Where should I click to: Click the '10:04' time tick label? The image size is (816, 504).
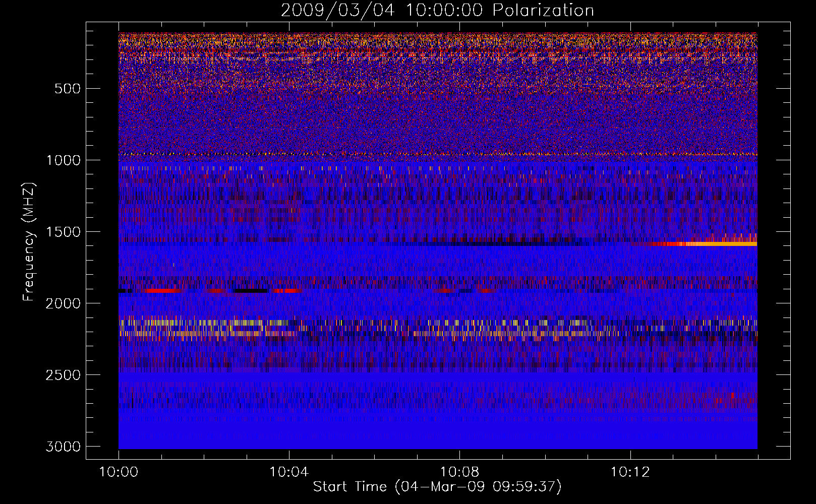tap(289, 472)
